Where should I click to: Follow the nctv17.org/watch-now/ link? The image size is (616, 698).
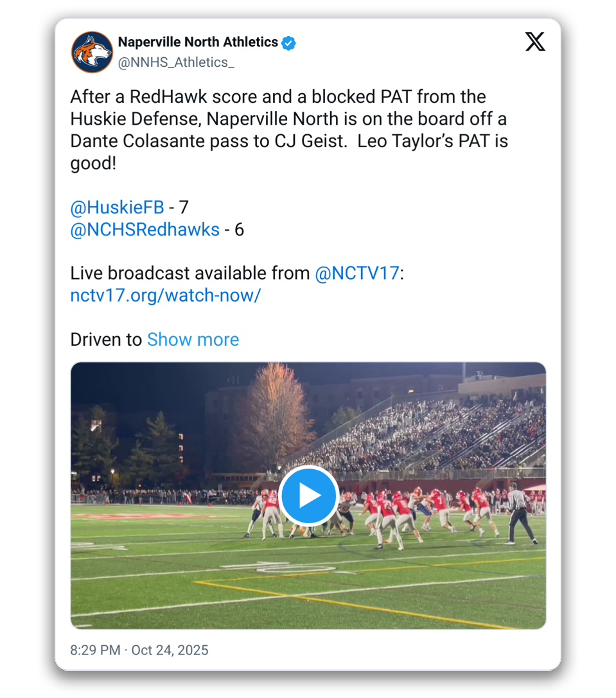[x=165, y=295]
